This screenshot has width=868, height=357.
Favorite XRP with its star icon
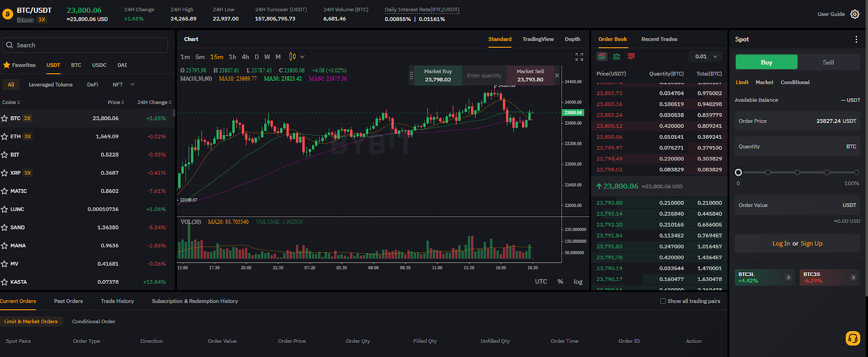point(4,173)
